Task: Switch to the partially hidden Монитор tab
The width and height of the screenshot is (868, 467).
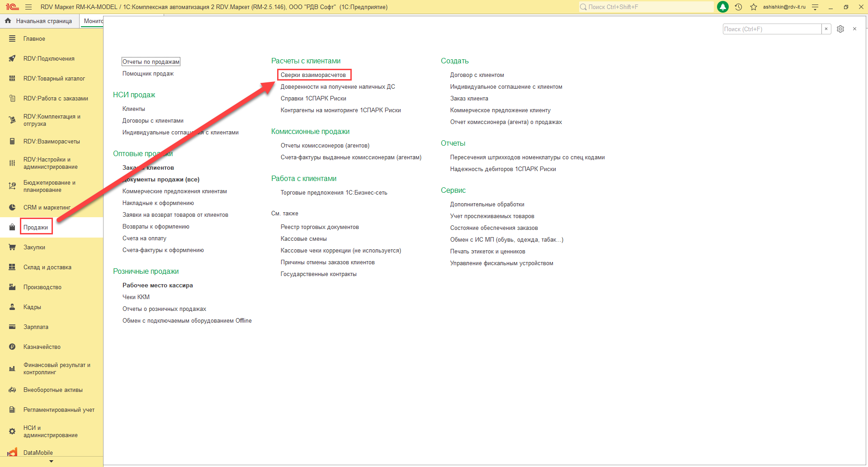Action: [93, 21]
